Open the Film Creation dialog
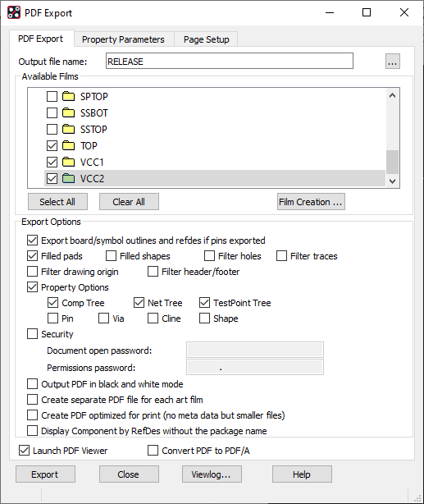Screen dimensions: 424x504 pos(311,202)
